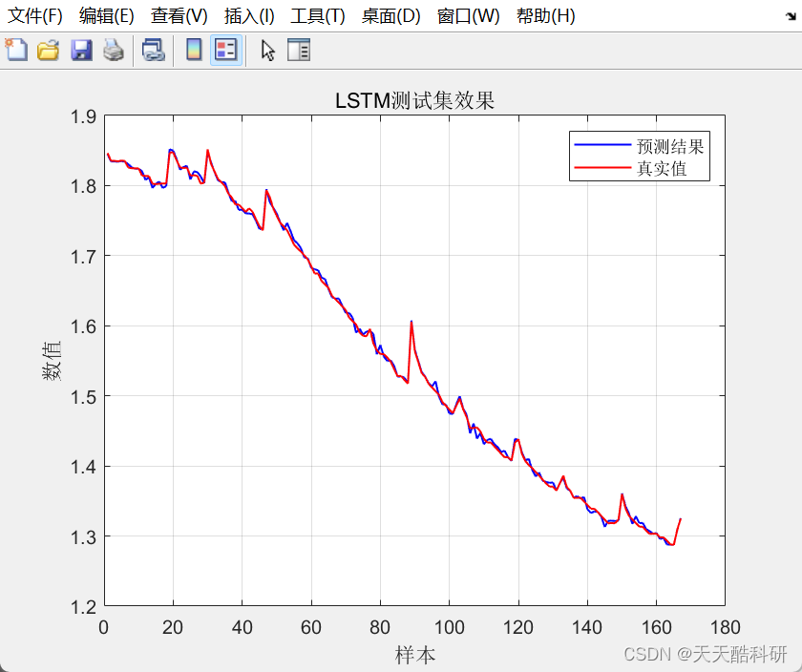Open the 查看(V) menu
The image size is (802, 672).
(179, 16)
